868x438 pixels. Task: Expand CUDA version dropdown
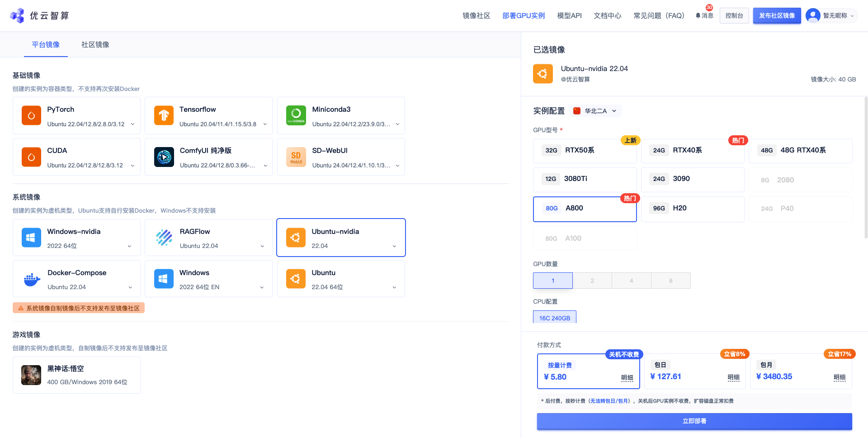pos(132,166)
